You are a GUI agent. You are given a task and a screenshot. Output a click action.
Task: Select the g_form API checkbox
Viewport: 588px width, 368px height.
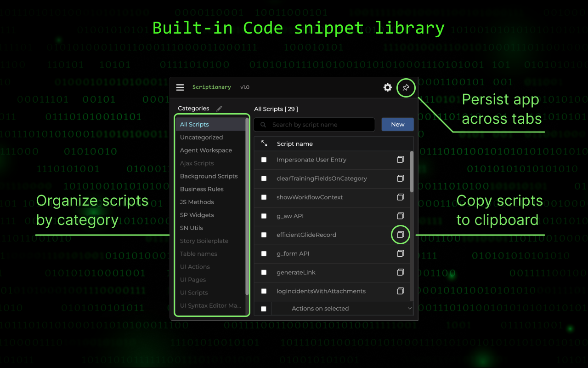pos(264,253)
